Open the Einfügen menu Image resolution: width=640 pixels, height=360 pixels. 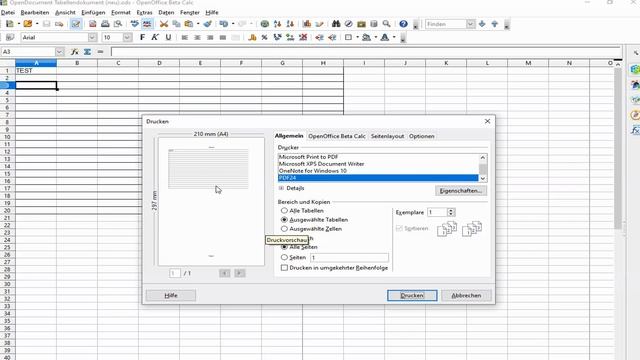(x=93, y=13)
